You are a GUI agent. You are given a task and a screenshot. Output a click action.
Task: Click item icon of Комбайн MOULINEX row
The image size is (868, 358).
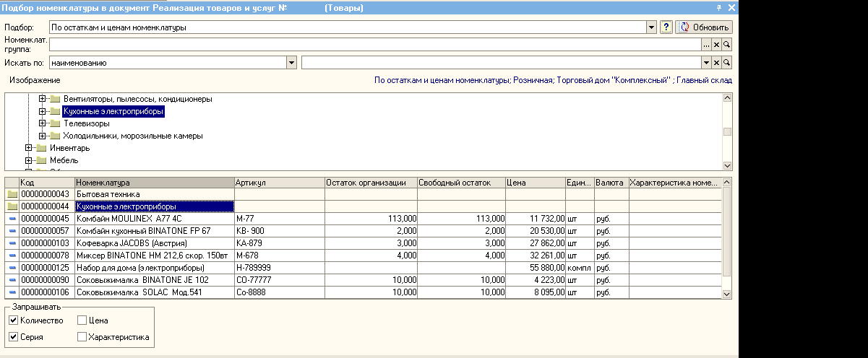pyautogui.click(x=12, y=219)
